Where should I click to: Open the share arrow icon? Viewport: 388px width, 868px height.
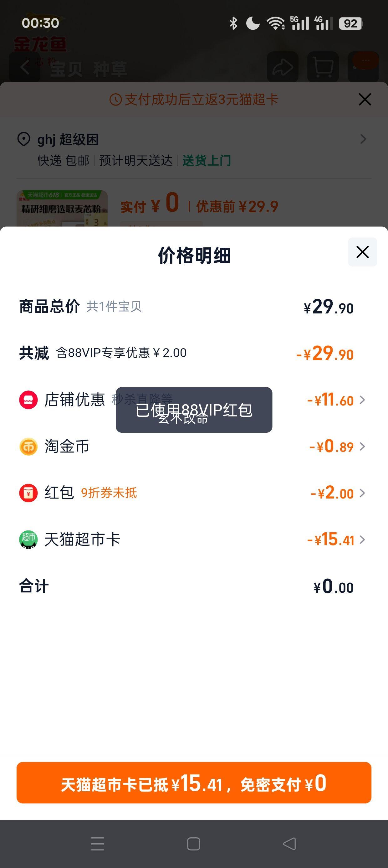283,67
